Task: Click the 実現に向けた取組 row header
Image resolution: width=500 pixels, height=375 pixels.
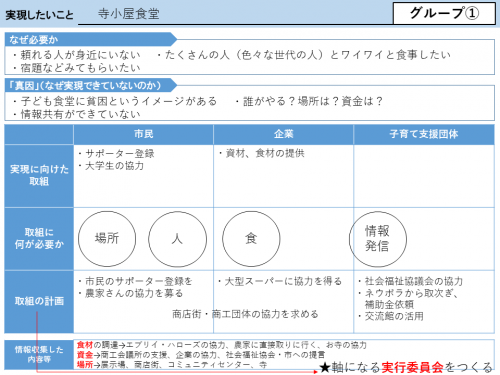Action: click(x=39, y=176)
